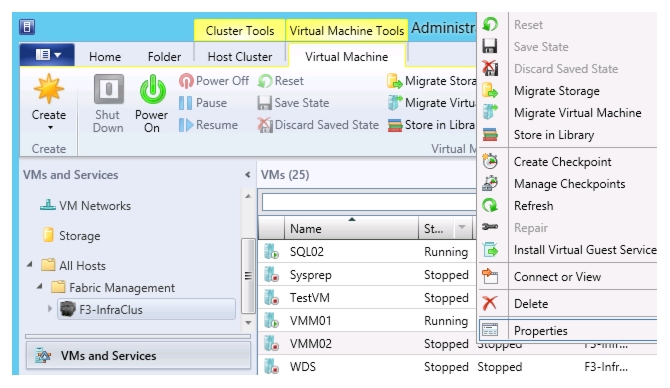Click the Create star icon in ribbon

(49, 89)
